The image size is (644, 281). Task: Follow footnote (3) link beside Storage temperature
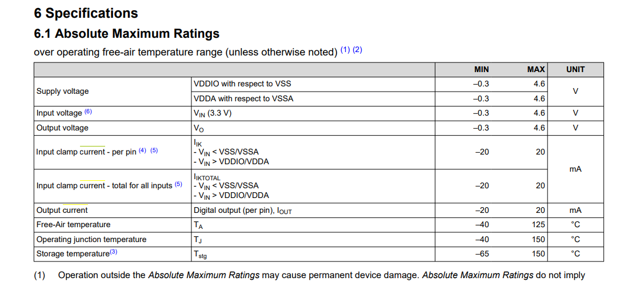point(113,252)
